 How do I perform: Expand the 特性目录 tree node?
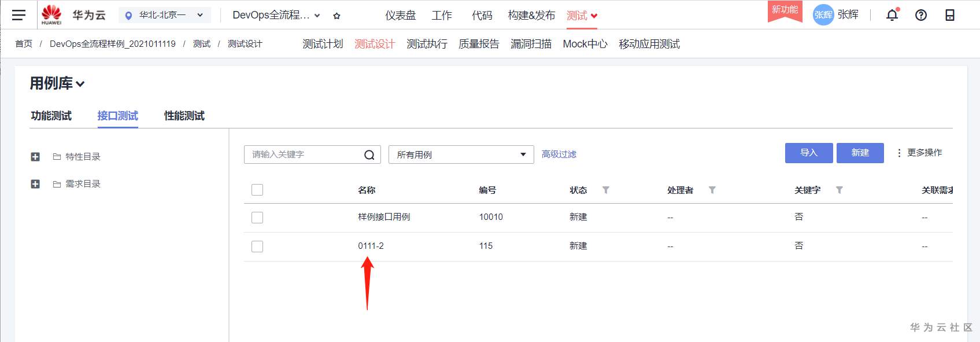click(x=35, y=157)
